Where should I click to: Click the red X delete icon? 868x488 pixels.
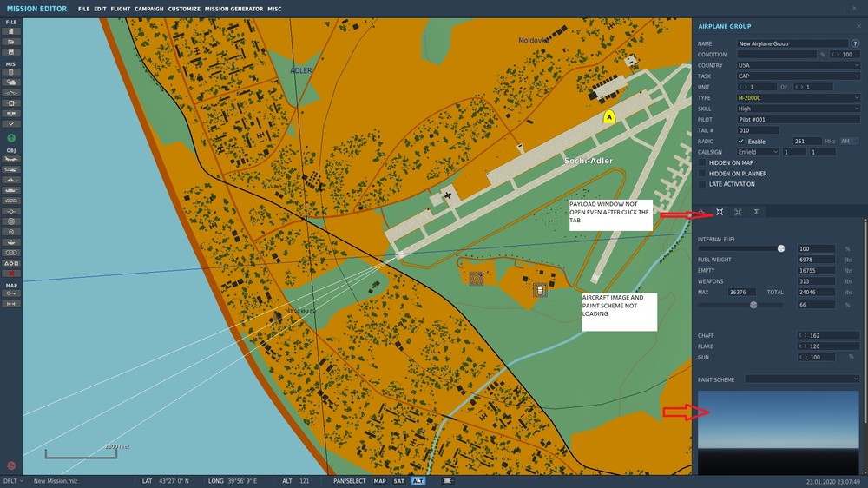[x=11, y=274]
